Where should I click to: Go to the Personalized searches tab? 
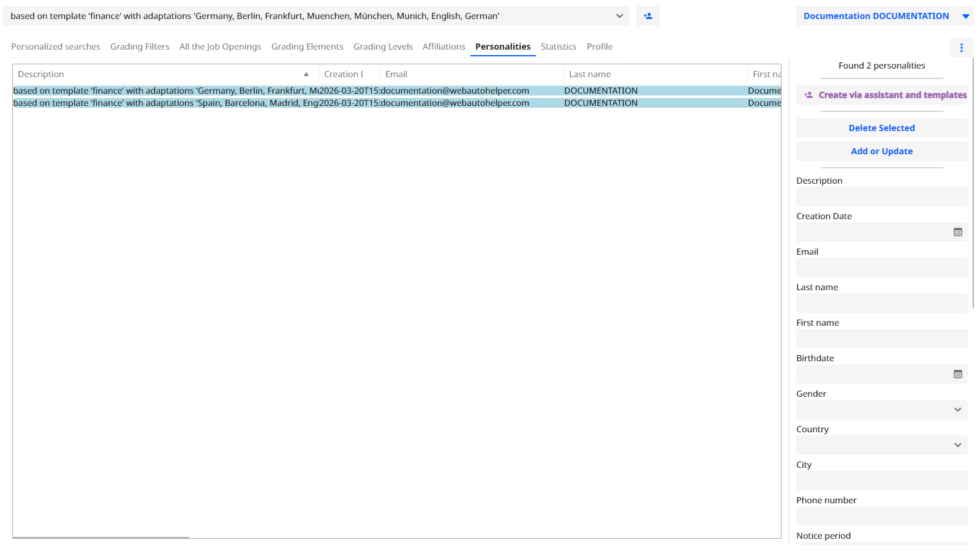56,47
